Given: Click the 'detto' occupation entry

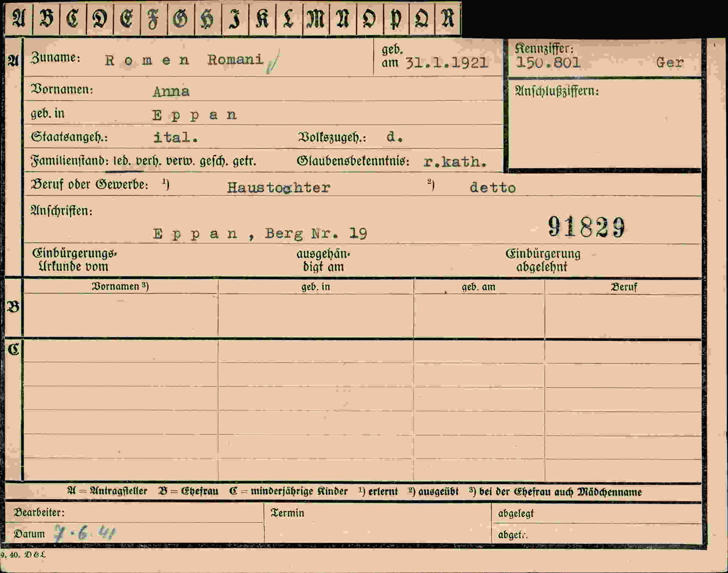Looking at the screenshot, I should pos(493,188).
